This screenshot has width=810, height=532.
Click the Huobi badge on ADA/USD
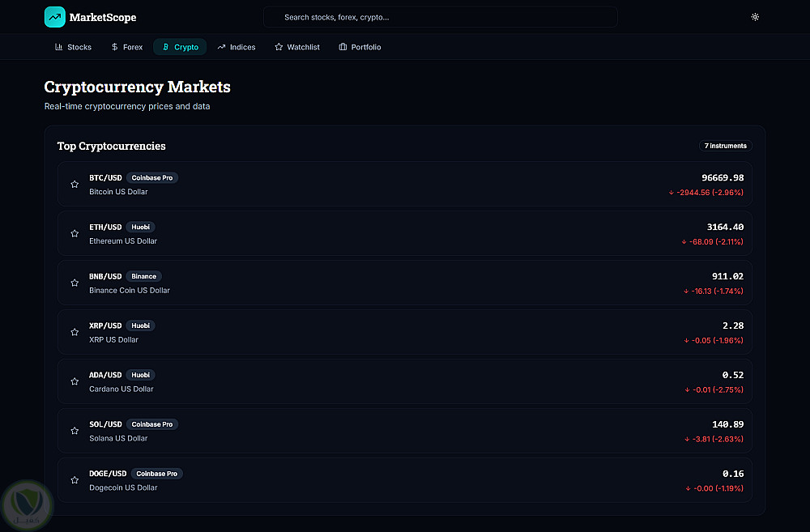140,375
